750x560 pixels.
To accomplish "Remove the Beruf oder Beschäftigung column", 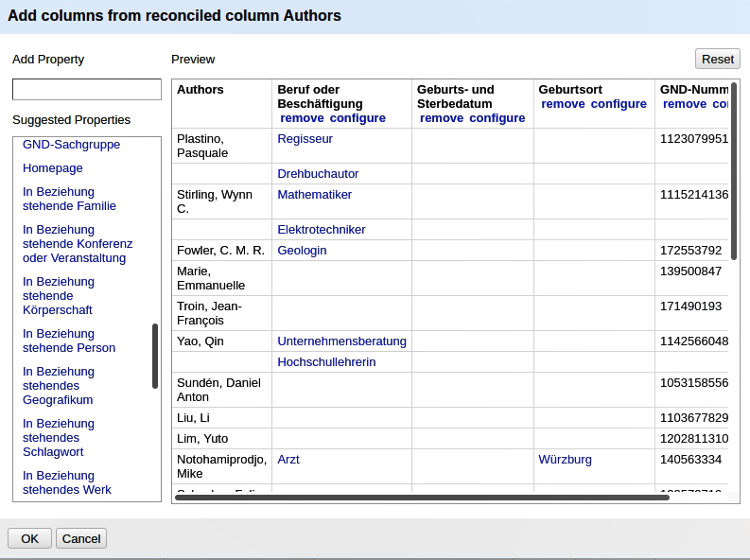I will click(x=302, y=118).
